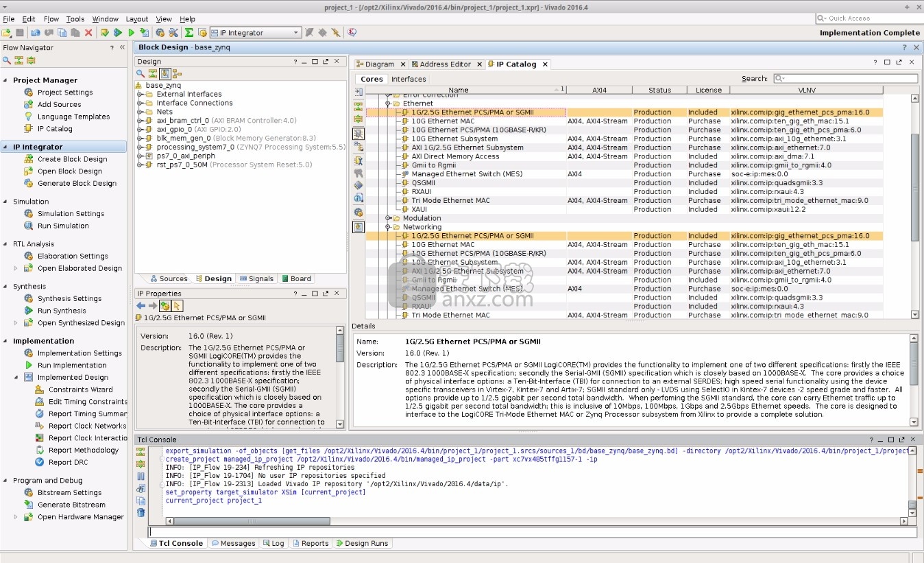The height and width of the screenshot is (563, 924).
Task: Toggle the settings-linked button in IP Properties toolbar
Action: (165, 305)
